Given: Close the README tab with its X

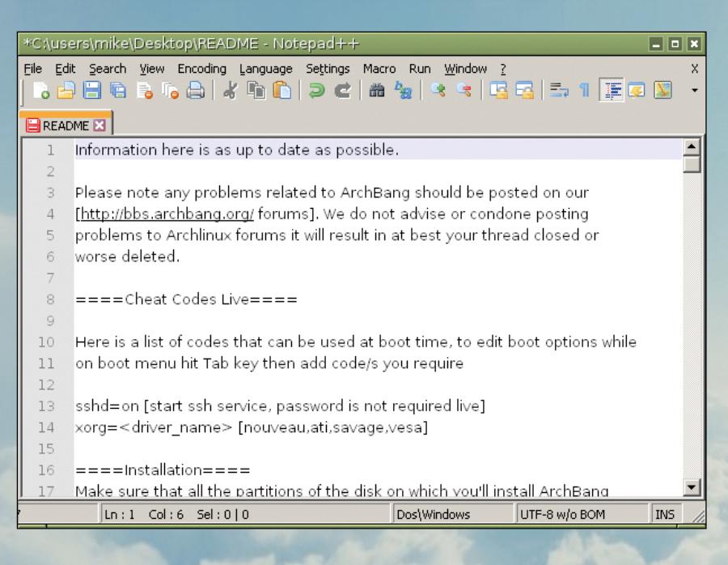Looking at the screenshot, I should [x=99, y=125].
